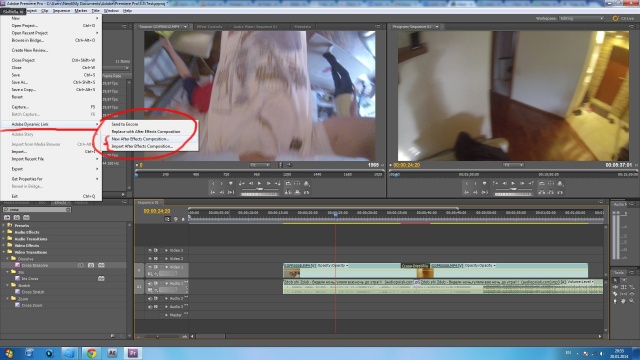Open Program monitor zoom Fit dropdown
640x360 pixels.
(x=513, y=165)
